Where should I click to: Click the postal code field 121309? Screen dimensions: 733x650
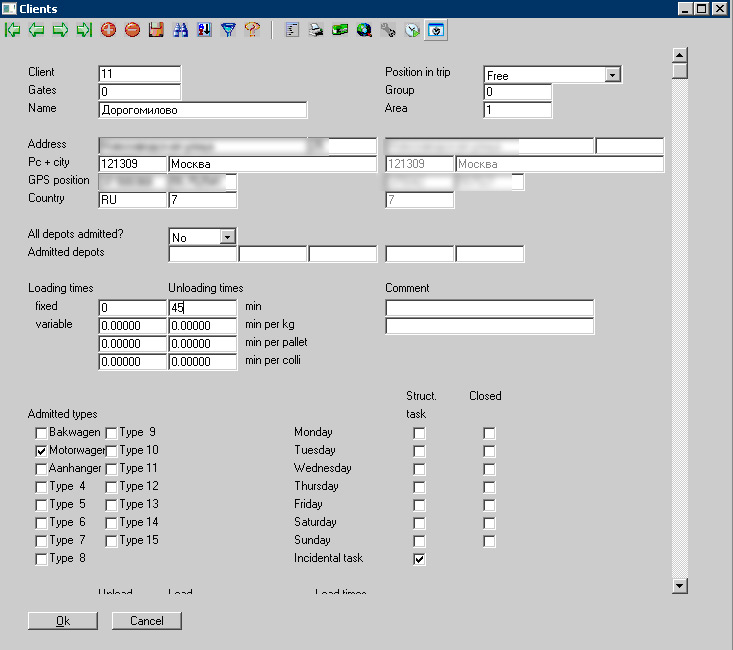pyautogui.click(x=132, y=164)
